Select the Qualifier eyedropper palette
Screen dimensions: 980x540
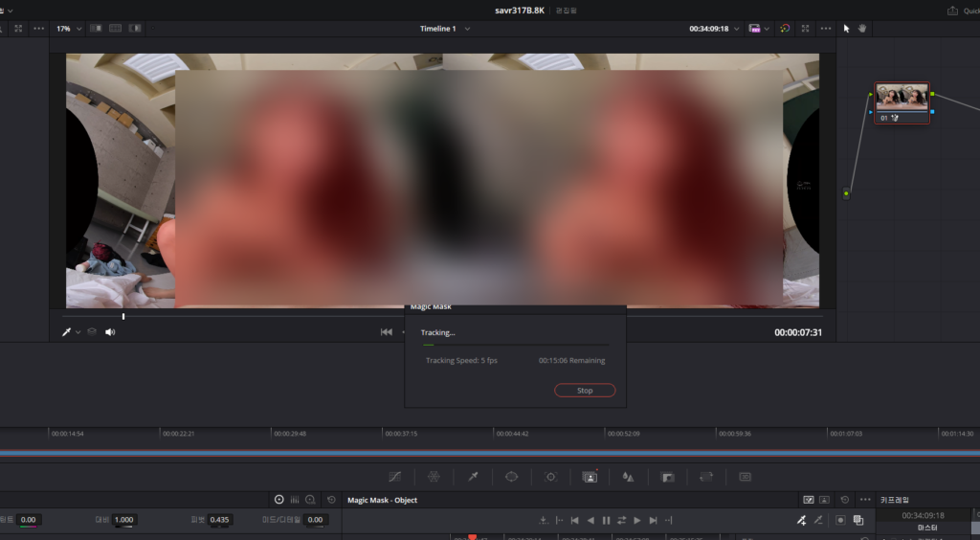click(472, 476)
